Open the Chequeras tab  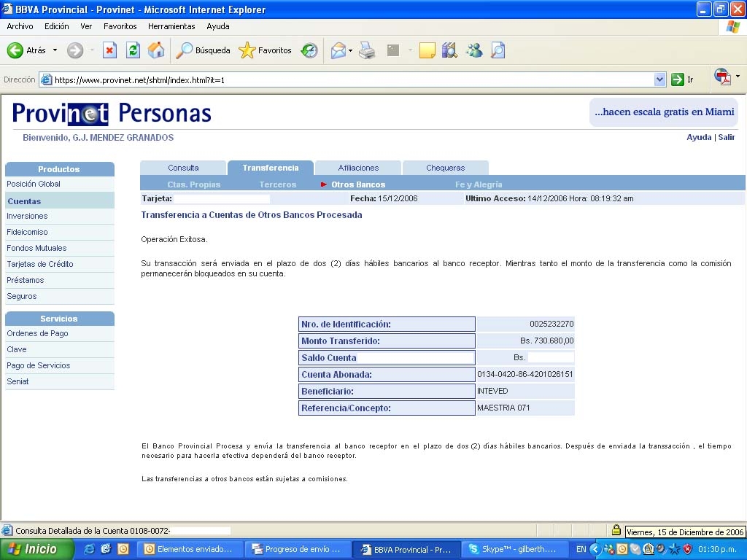coord(446,168)
